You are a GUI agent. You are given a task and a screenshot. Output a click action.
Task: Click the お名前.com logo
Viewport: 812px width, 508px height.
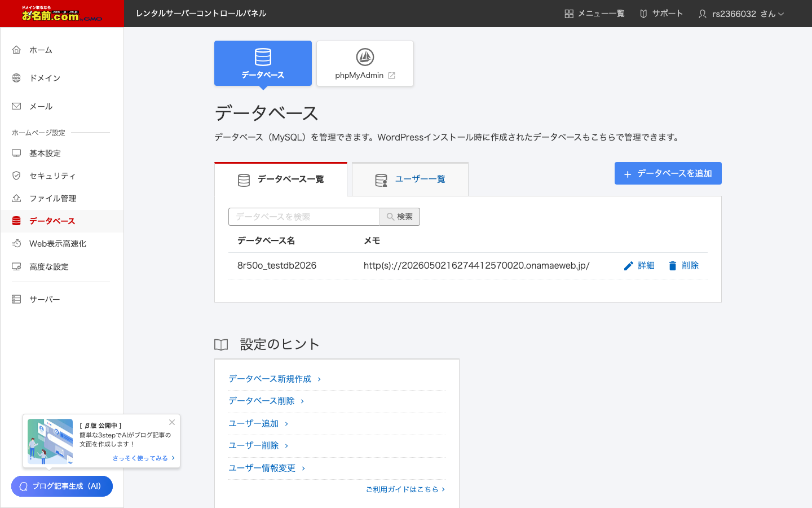(62, 14)
